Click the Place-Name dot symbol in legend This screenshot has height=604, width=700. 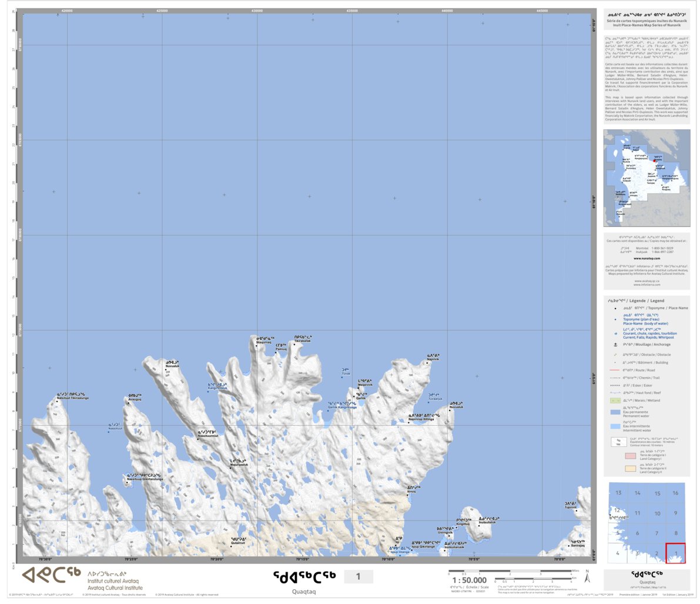point(616,307)
